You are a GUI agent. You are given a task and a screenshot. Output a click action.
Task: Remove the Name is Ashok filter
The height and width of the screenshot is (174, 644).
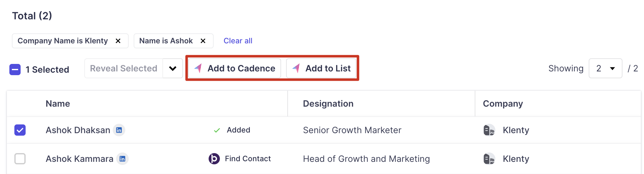pos(203,41)
